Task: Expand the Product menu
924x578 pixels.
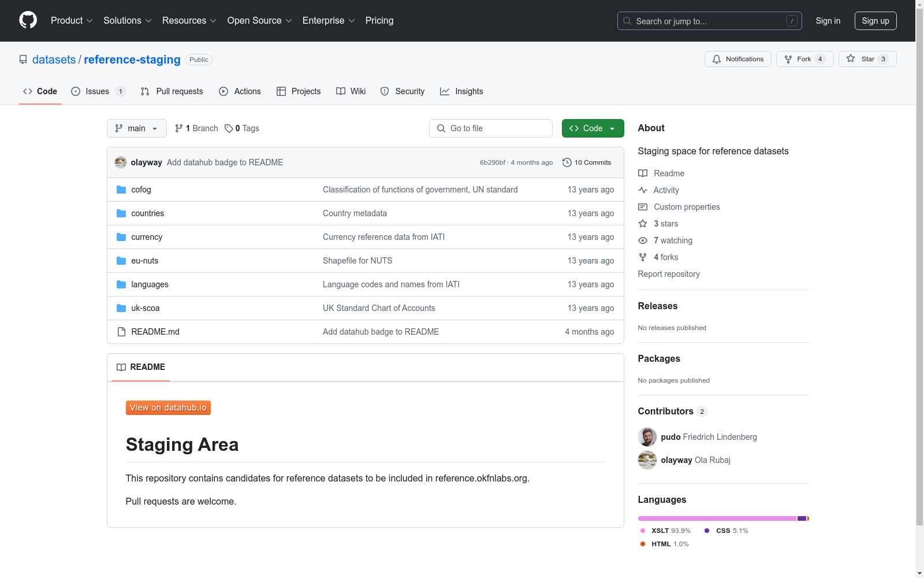Action: click(72, 21)
